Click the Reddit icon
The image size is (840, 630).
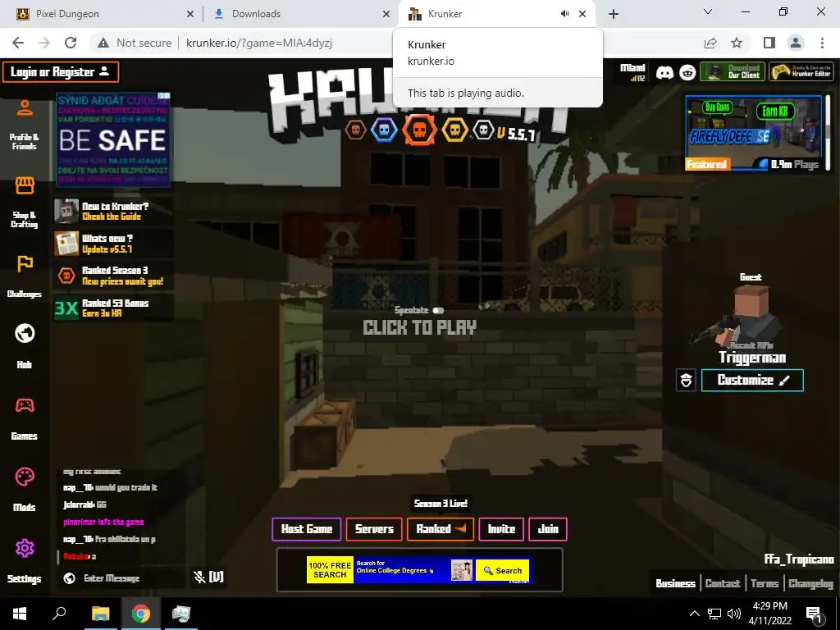click(687, 72)
